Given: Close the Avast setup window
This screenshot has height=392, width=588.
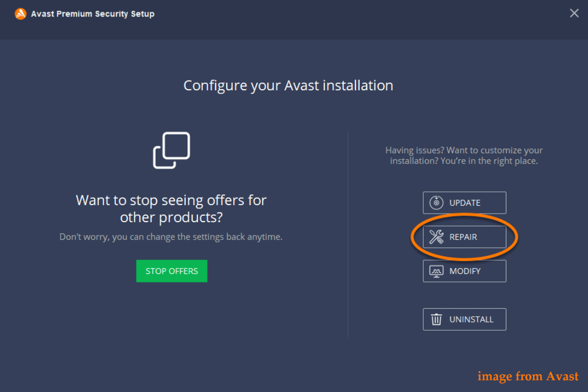Looking at the screenshot, I should (574, 13).
